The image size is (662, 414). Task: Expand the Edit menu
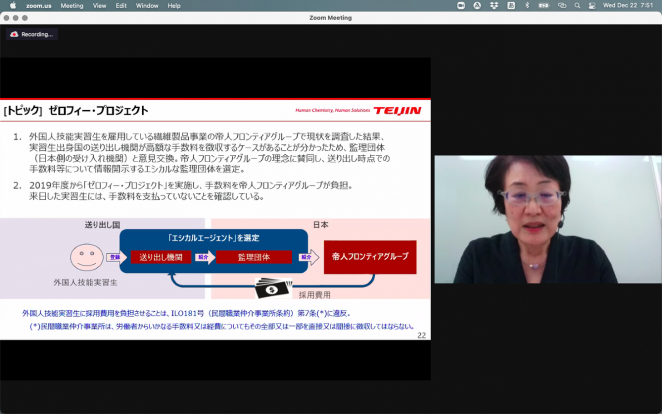pos(121,5)
